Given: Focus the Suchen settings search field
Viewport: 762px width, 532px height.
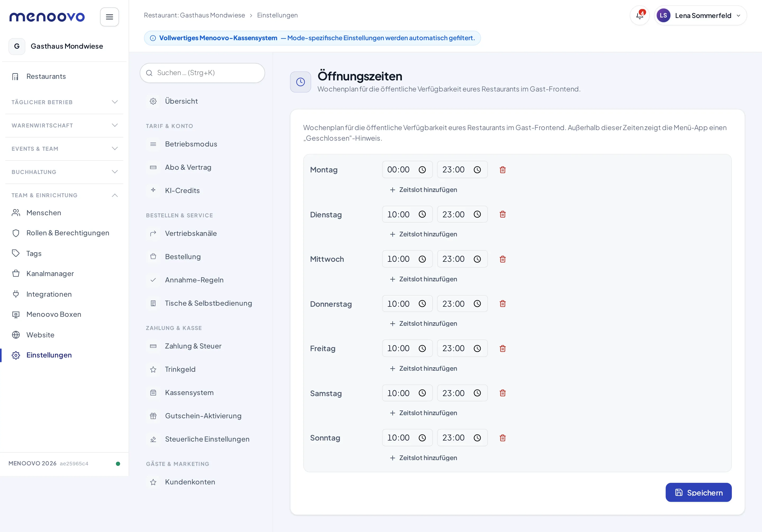Looking at the screenshot, I should pyautogui.click(x=202, y=73).
